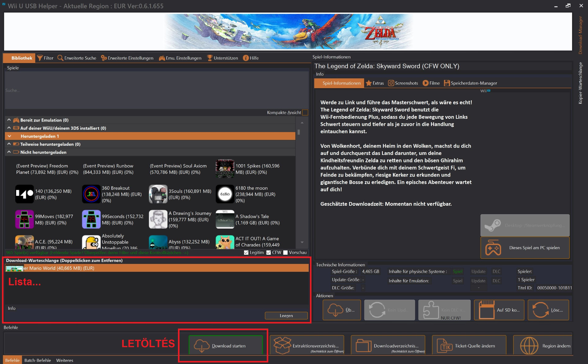
Task: Open Erweiterte Suche magnifier
Action: pyautogui.click(x=60, y=58)
